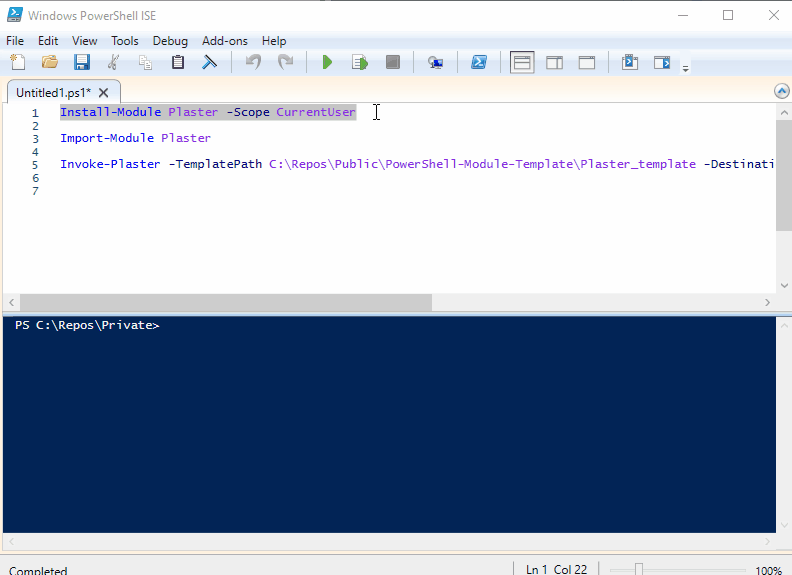This screenshot has width=792, height=575.
Task: Open the Add-ons menu
Action: [x=224, y=41]
